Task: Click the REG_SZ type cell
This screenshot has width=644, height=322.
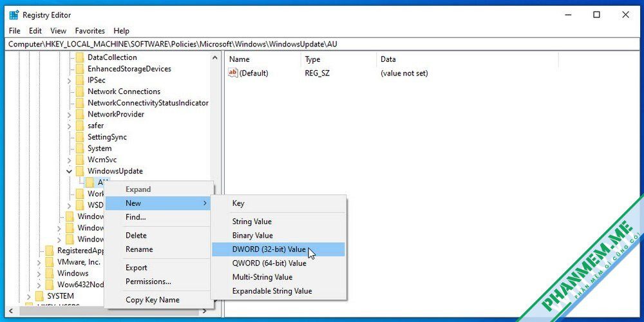Action: click(317, 73)
